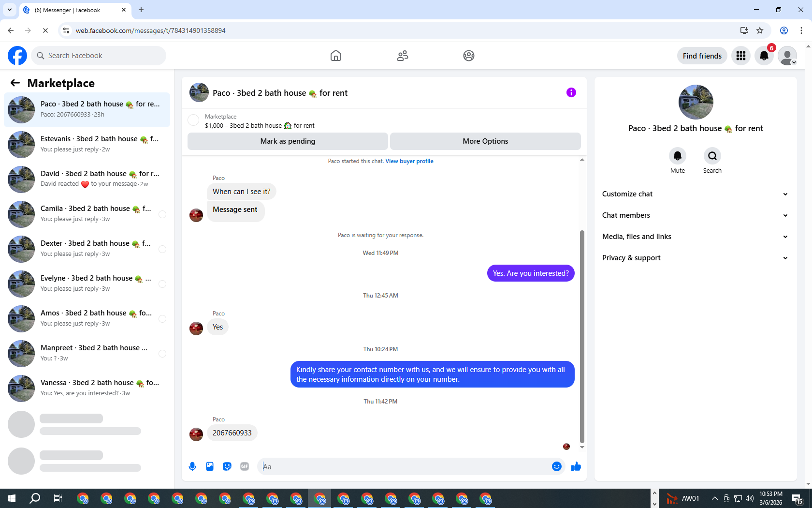Screen dimensions: 812x508
Task: Click Mark as pending button
Action: point(288,141)
